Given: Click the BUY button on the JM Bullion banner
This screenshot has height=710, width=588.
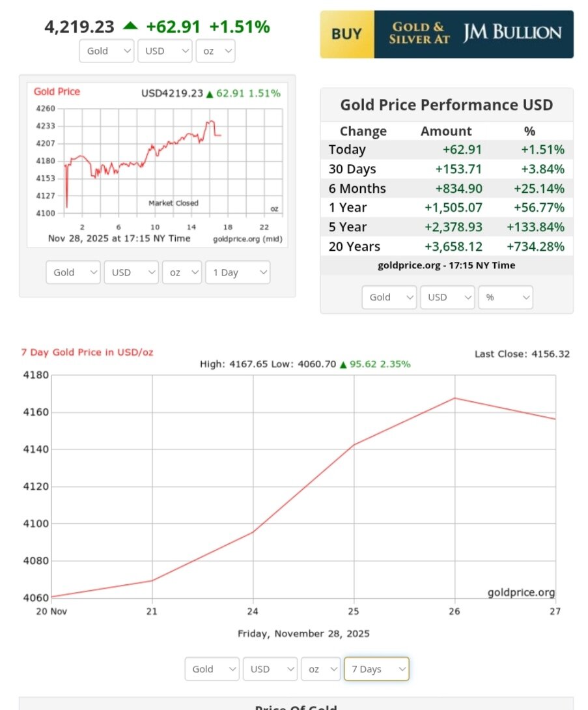Looking at the screenshot, I should tap(347, 34).
